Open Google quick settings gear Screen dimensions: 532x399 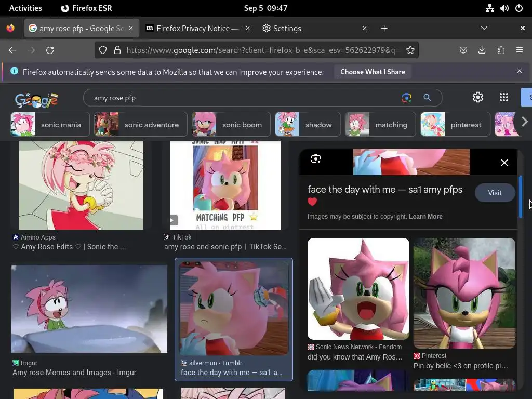478,97
